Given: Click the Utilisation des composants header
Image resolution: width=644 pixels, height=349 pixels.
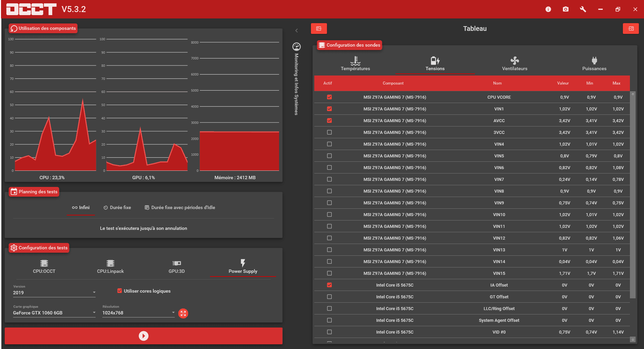Looking at the screenshot, I should coord(43,28).
